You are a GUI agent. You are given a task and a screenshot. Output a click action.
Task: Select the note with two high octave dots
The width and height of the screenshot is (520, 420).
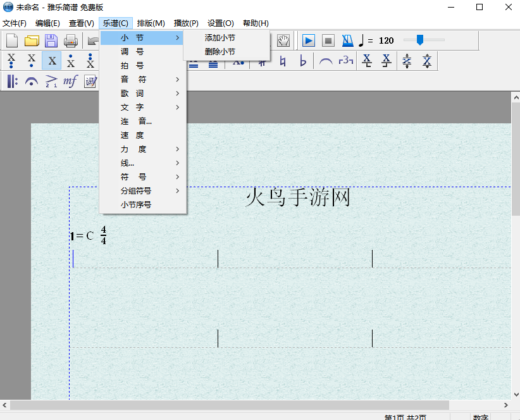pos(90,61)
